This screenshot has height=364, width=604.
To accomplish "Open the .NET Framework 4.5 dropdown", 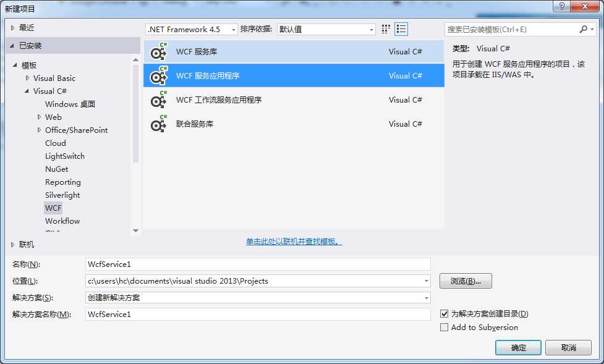I will tap(192, 29).
